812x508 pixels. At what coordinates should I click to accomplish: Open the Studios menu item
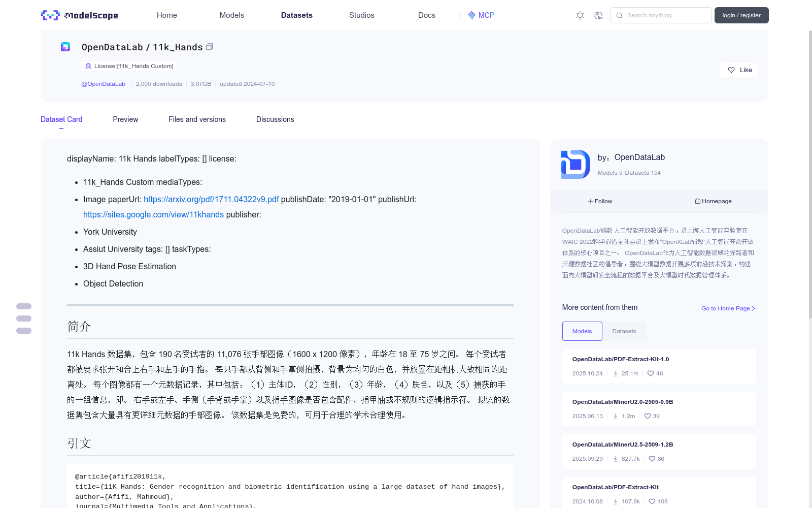pyautogui.click(x=362, y=15)
